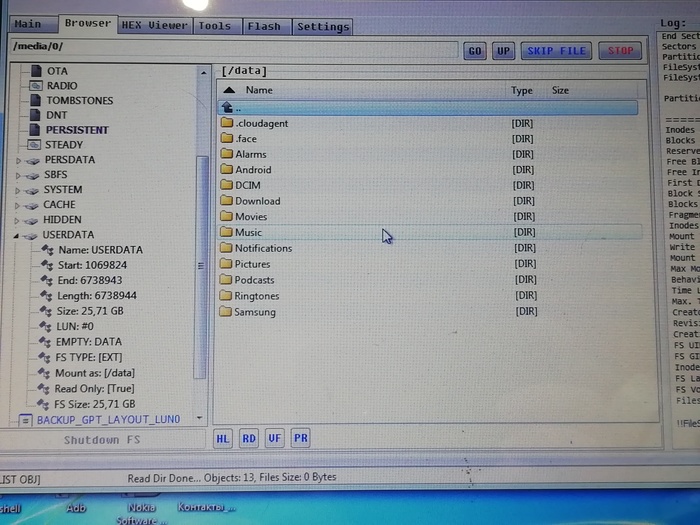Open the HEX Viewer tab
Screen dimensions: 700x525
pos(155,25)
